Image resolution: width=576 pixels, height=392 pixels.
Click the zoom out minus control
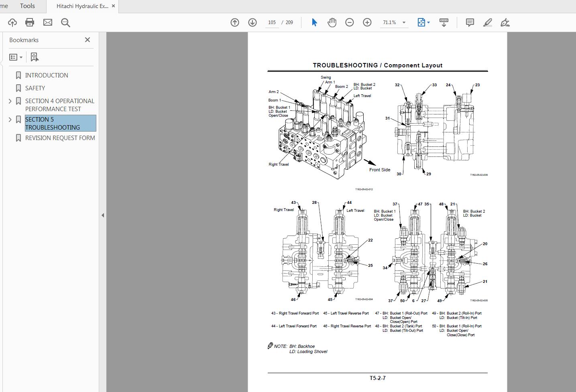coord(349,22)
